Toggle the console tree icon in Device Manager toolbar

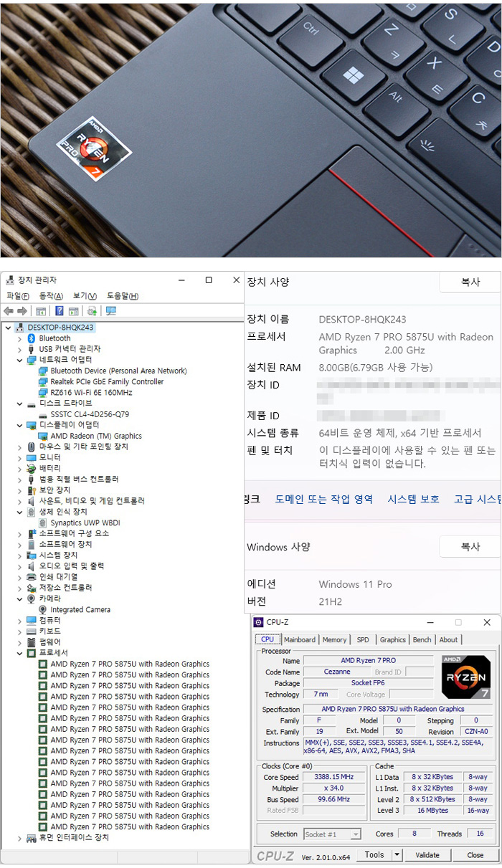click(41, 311)
